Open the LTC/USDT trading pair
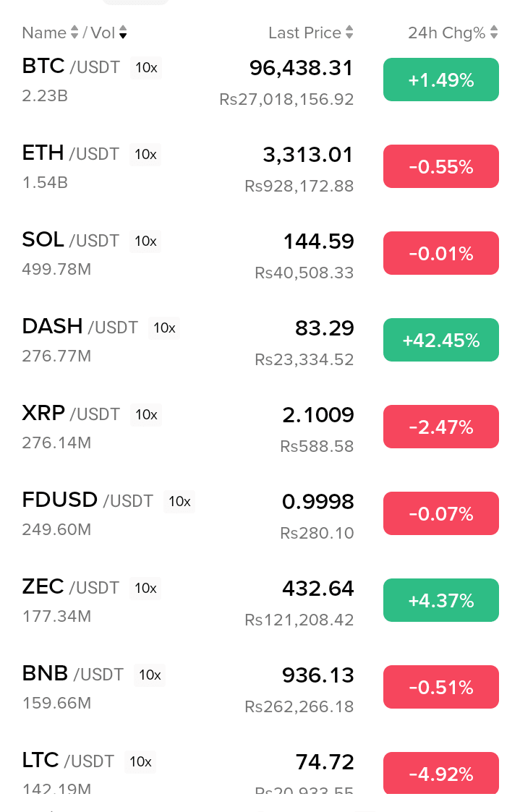The width and height of the screenshot is (520, 812). (68, 761)
